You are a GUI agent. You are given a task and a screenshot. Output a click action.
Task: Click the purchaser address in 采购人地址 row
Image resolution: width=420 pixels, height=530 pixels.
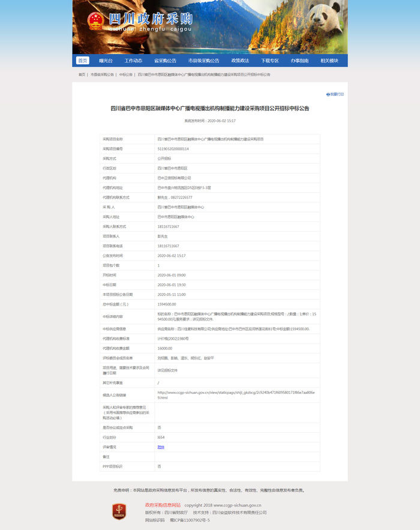click(176, 217)
